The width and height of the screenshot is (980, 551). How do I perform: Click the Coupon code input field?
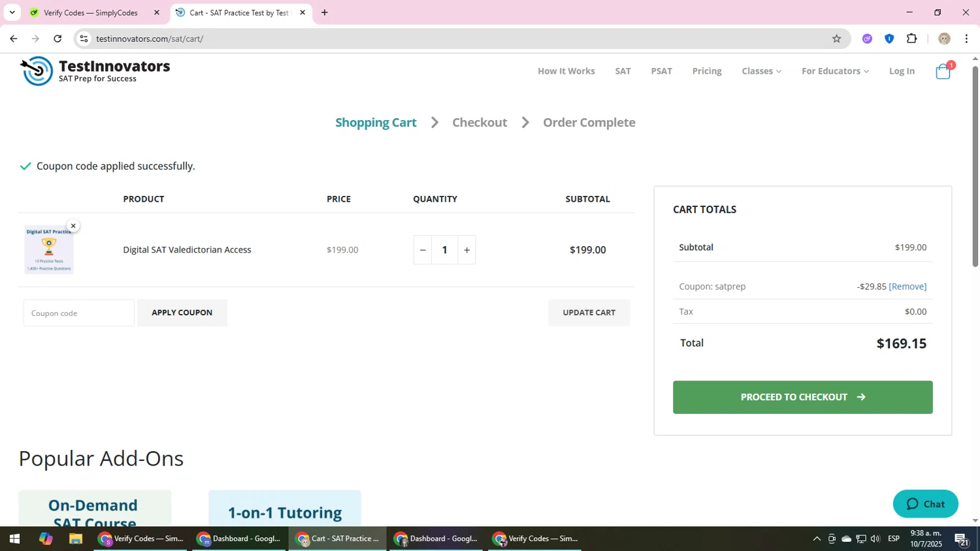[79, 313]
